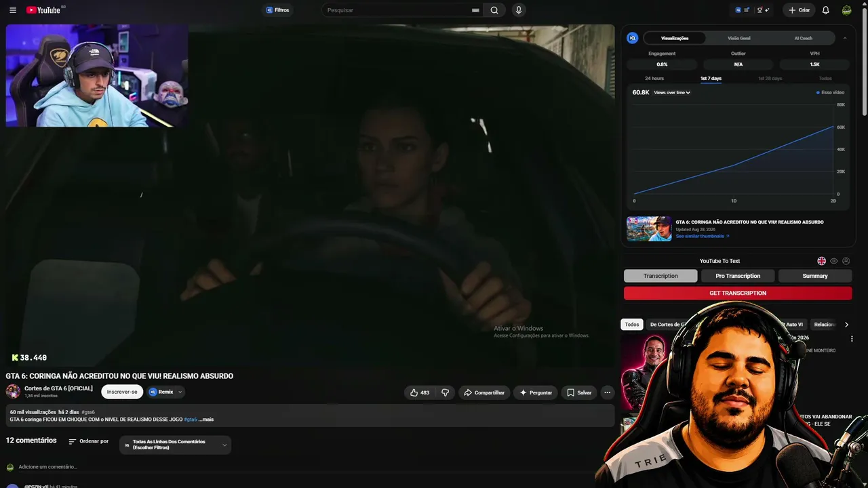
Task: Click the GET TRANSCRIPTION button
Action: coord(738,293)
